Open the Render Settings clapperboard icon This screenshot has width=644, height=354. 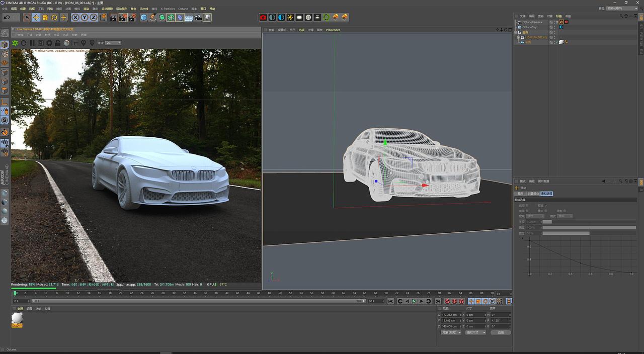[132, 17]
